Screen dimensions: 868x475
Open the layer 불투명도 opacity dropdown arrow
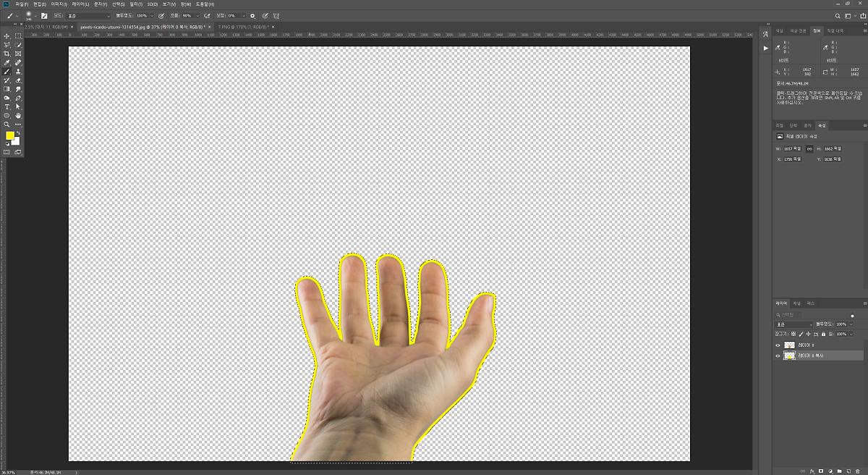pyautogui.click(x=851, y=324)
